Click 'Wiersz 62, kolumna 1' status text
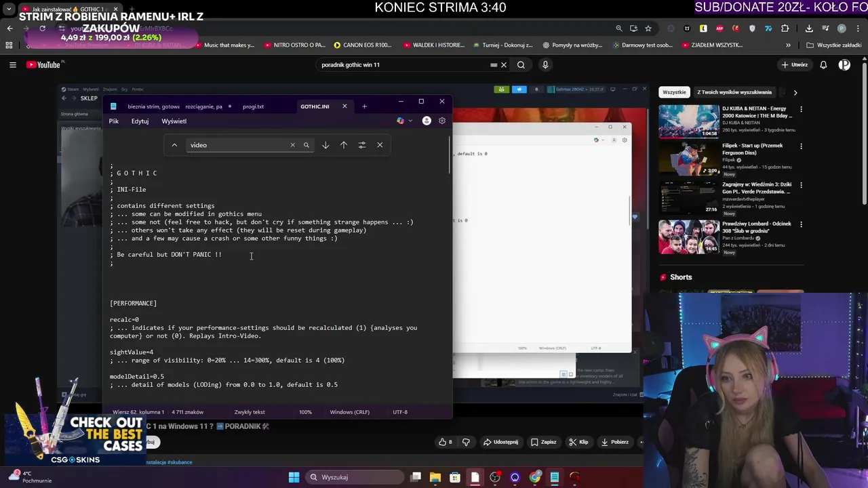The width and height of the screenshot is (868, 488). pyautogui.click(x=138, y=412)
